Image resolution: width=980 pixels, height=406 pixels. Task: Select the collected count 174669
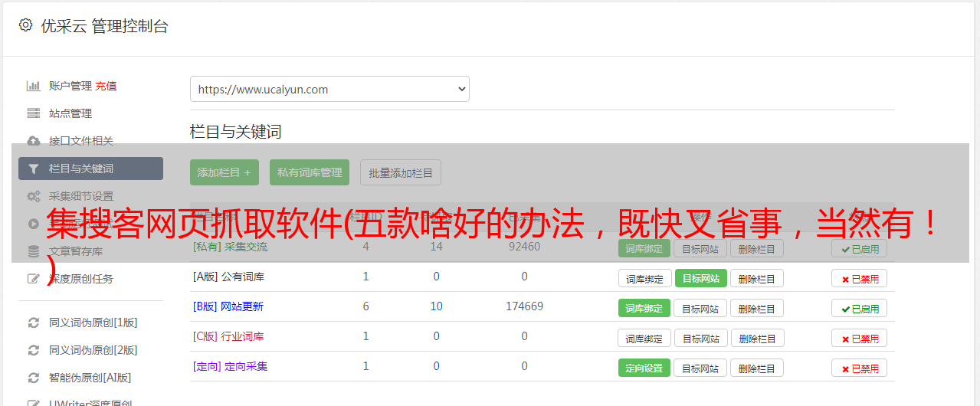524,306
